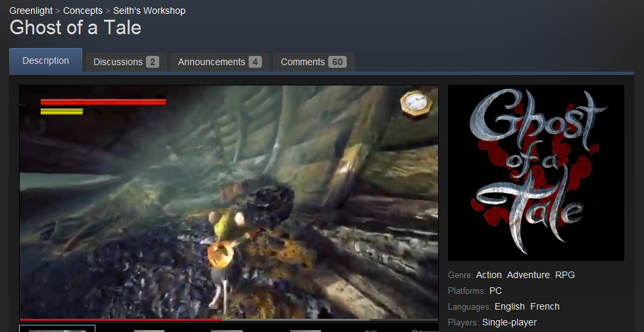Click the Single-player players link
Screen dimensions: 644x332
[509, 323]
